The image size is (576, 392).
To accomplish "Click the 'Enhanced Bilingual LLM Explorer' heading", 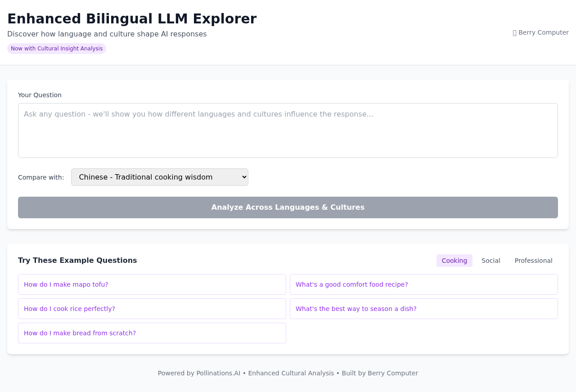I will (132, 18).
